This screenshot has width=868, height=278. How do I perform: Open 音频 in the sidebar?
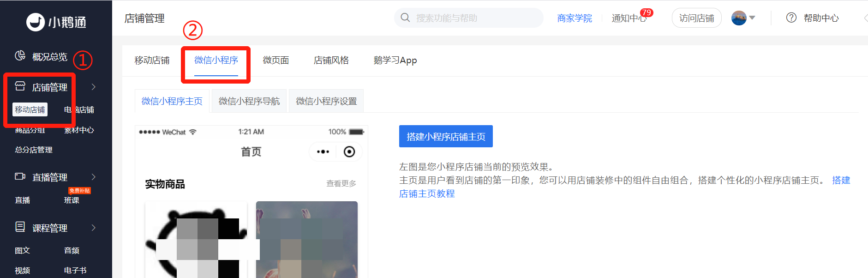point(72,250)
